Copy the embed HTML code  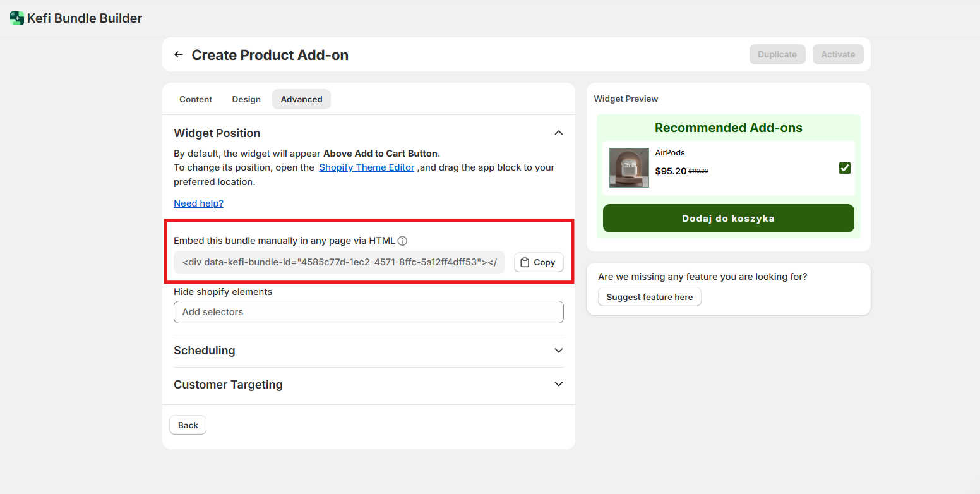(x=539, y=262)
